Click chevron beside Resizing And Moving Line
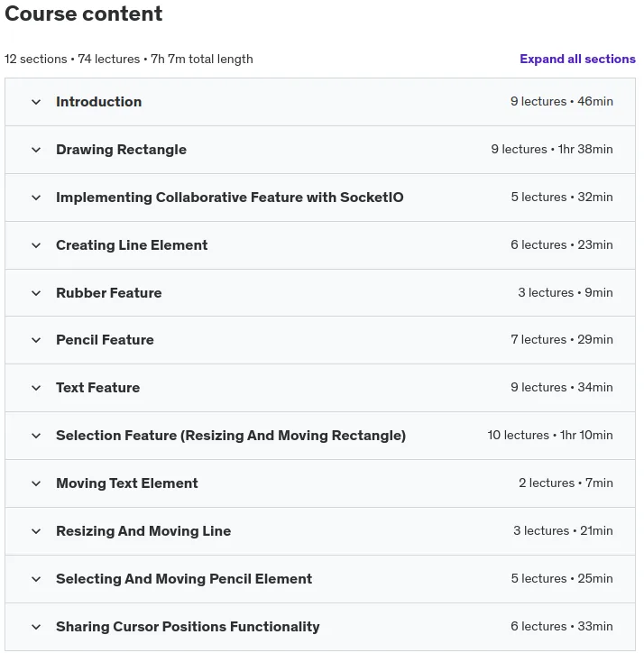Viewport: 644px width, 653px height. [36, 531]
